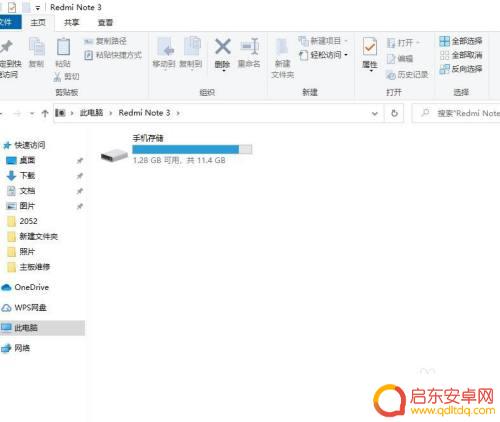Switch to Share (共享) ribbon tab

(71, 22)
